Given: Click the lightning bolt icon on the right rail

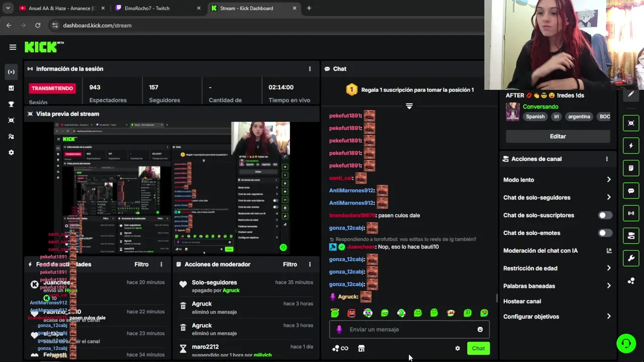Looking at the screenshot, I should [x=631, y=146].
